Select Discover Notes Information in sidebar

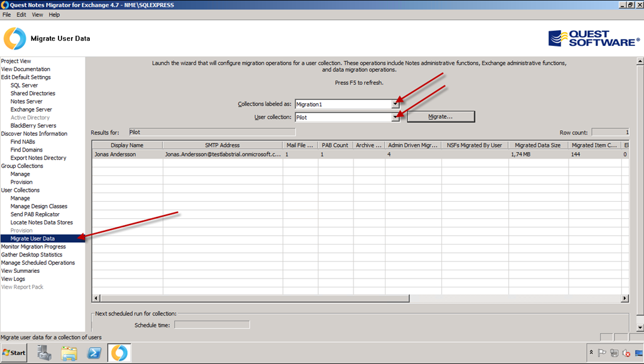coord(34,134)
